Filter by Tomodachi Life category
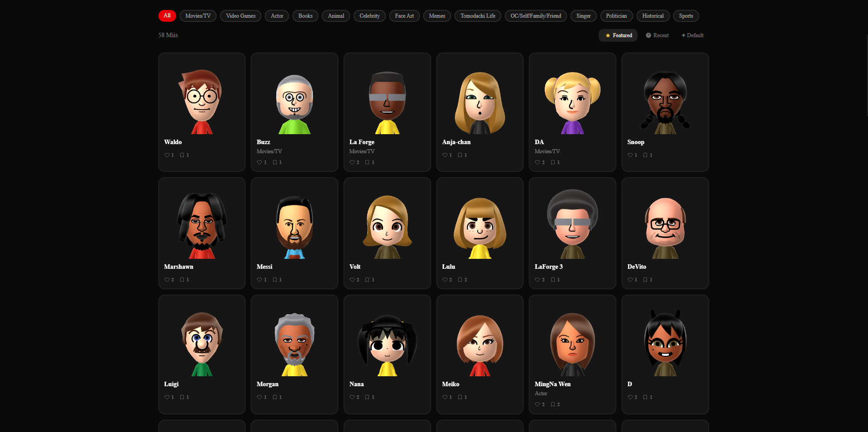This screenshot has width=868, height=432. click(x=478, y=16)
